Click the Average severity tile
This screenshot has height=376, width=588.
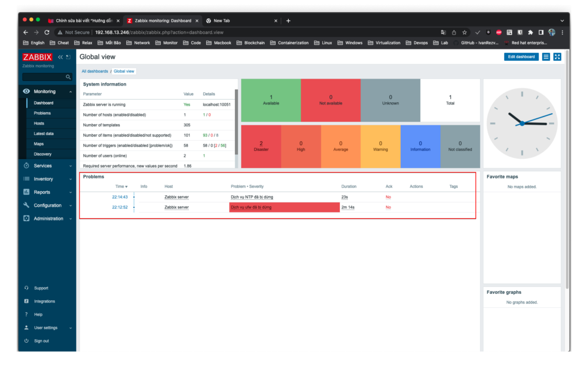tap(341, 146)
